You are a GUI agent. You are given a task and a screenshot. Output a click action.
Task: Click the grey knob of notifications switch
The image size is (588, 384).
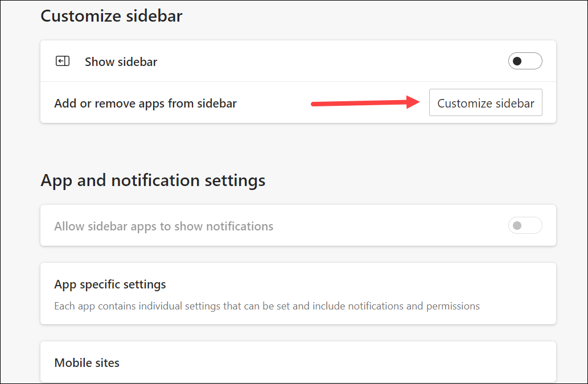click(517, 225)
